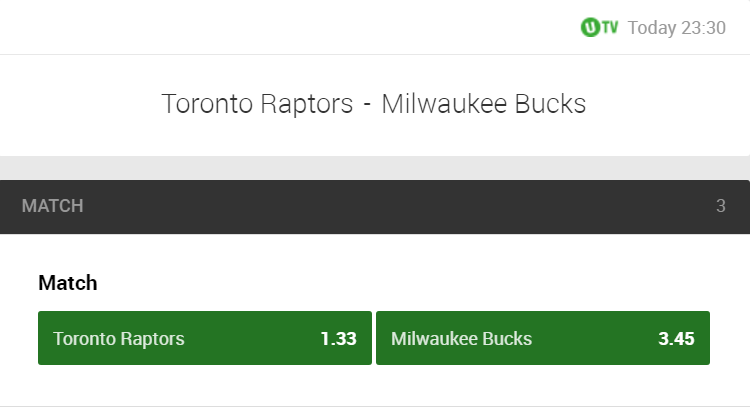Image resolution: width=750 pixels, height=407 pixels.
Task: Open the Toronto Raptors - Milwaukee Bucks event title
Action: click(x=374, y=104)
